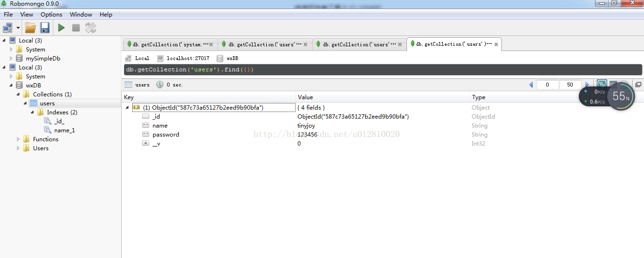Image resolution: width=644 pixels, height=258 pixels.
Task: Click the Int32 type cell
Action: click(x=478, y=143)
